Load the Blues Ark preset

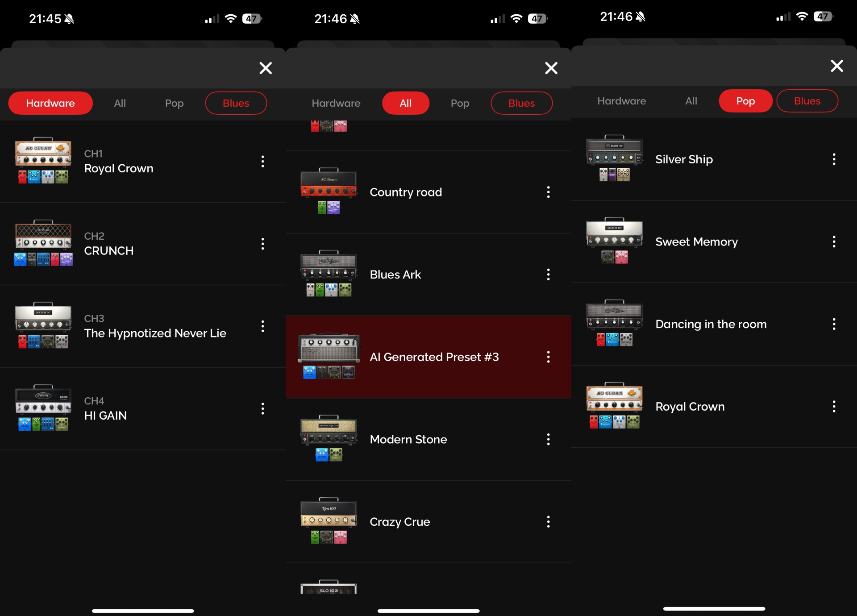[x=428, y=275]
